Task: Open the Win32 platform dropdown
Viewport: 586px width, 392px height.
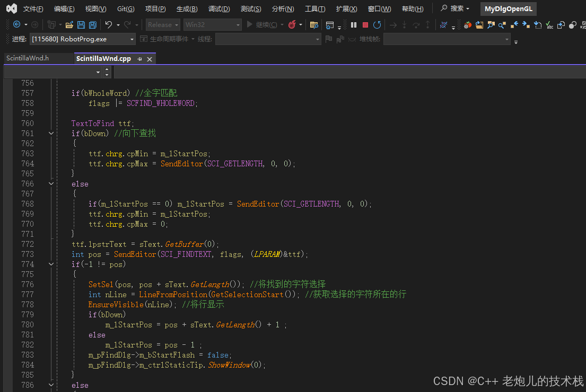Action: tap(212, 25)
